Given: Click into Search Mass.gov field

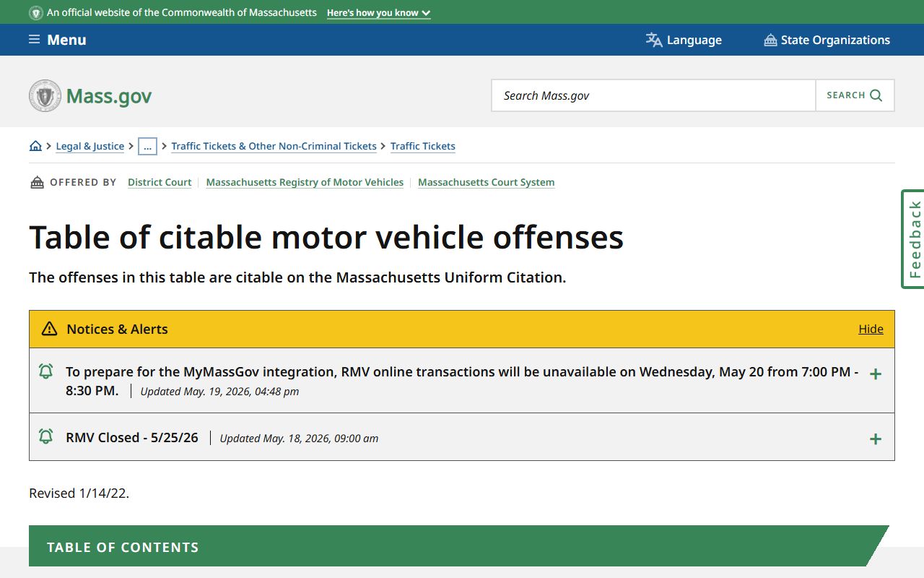Looking at the screenshot, I should tap(653, 95).
